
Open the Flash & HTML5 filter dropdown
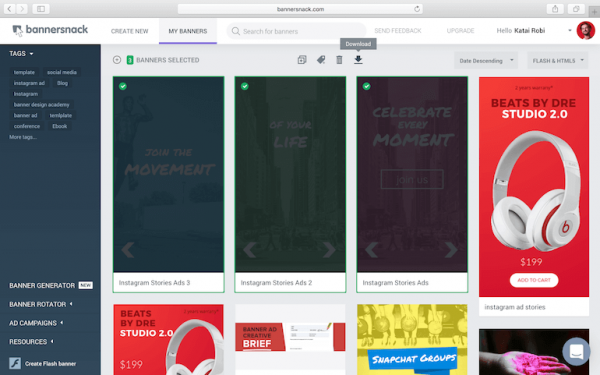558,60
